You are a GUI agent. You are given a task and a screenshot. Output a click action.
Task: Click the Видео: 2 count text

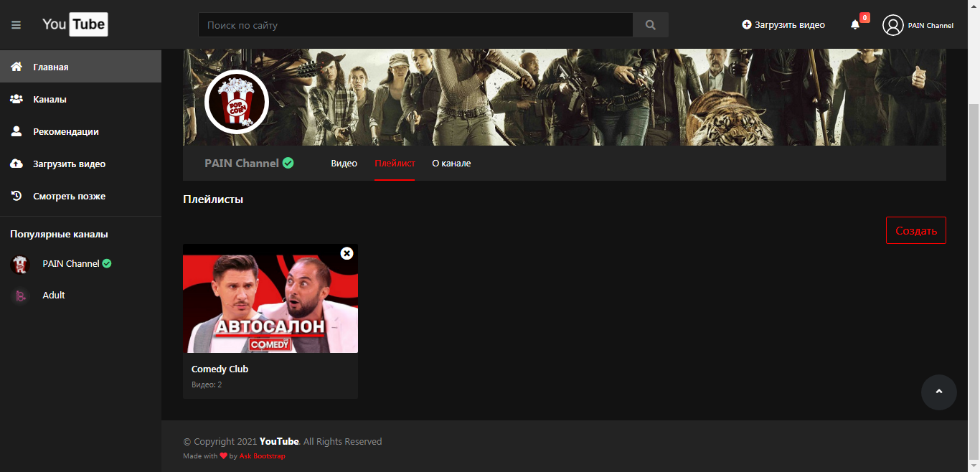tap(207, 385)
